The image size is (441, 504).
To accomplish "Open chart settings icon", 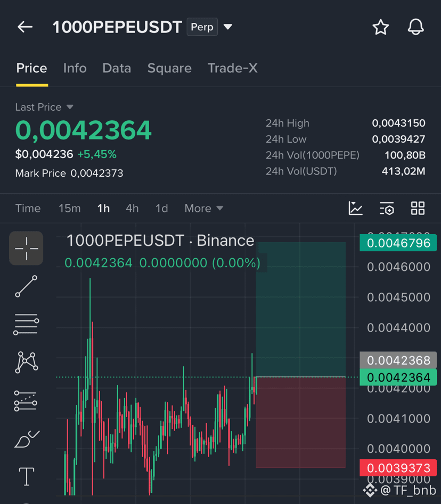I will (x=387, y=208).
